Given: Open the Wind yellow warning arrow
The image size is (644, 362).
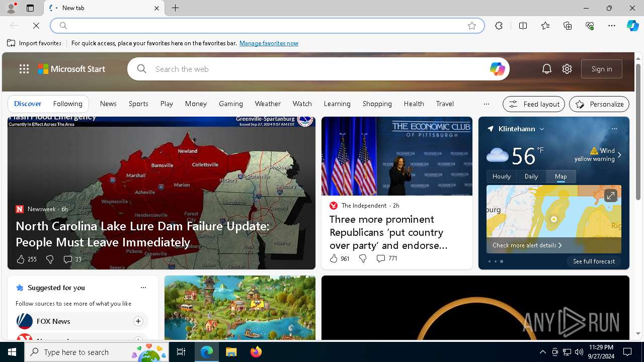Looking at the screenshot, I should (x=619, y=155).
